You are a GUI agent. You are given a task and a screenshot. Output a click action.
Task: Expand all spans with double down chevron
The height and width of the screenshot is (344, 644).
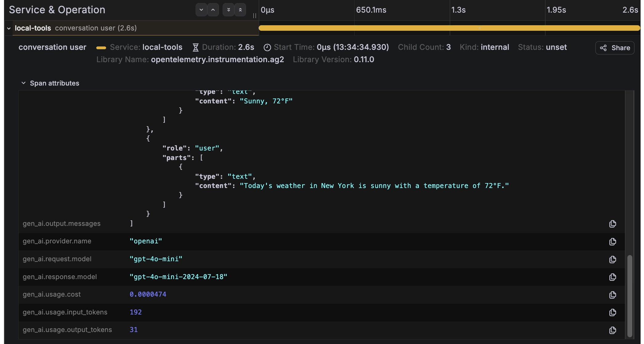click(229, 10)
